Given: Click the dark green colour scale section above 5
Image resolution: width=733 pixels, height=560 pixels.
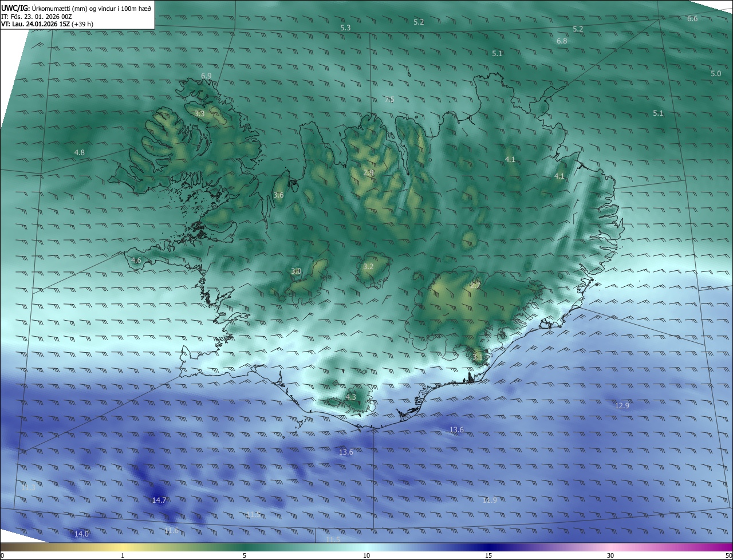Looking at the screenshot, I should tap(245, 547).
